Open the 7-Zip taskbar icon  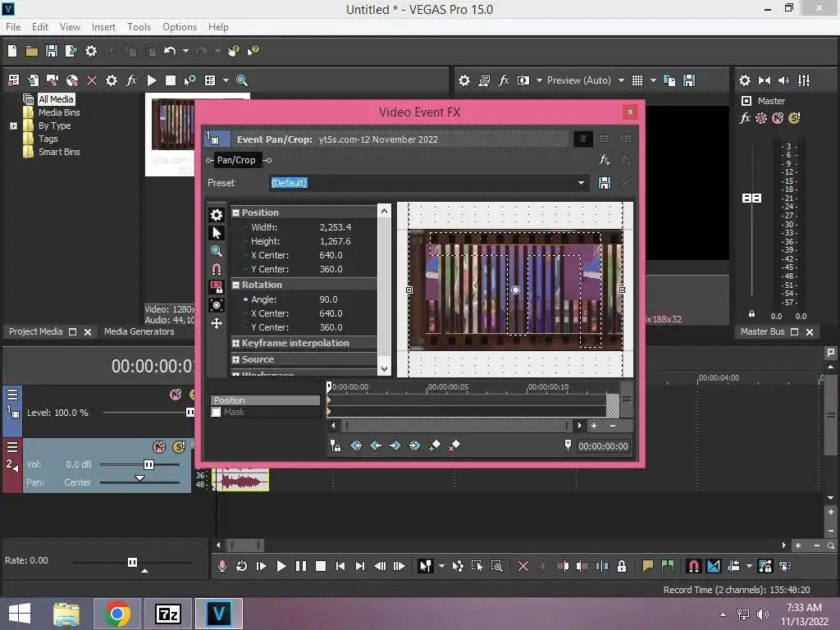coord(168,614)
